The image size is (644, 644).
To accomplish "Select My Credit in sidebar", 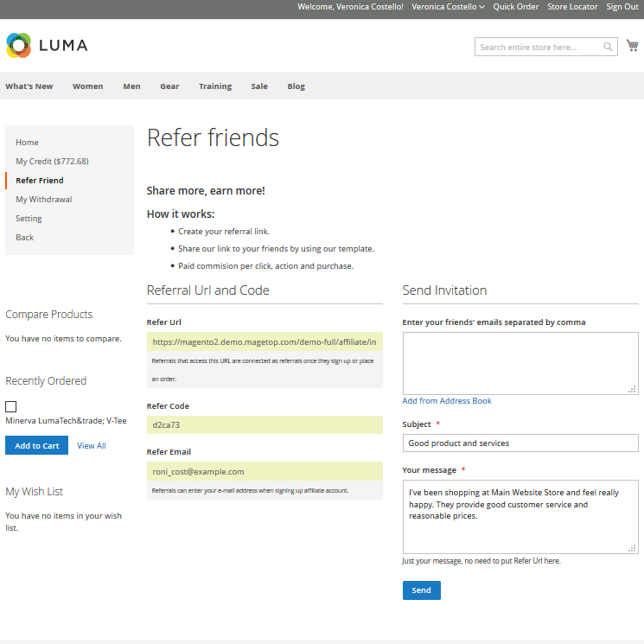I will click(52, 162).
